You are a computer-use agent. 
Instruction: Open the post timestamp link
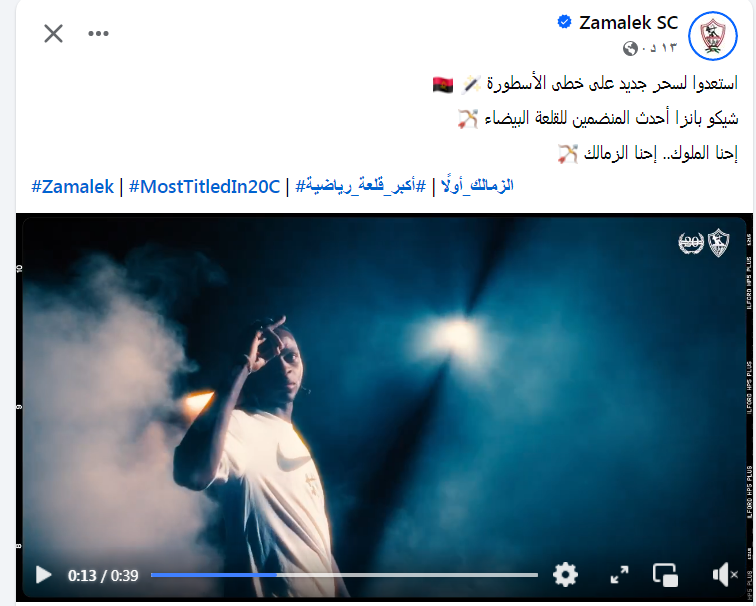coord(660,48)
